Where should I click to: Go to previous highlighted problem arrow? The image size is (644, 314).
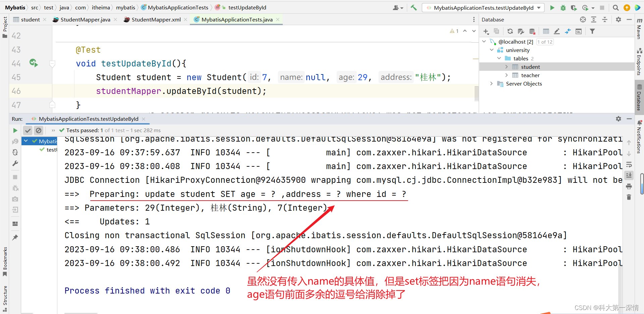pyautogui.click(x=465, y=31)
